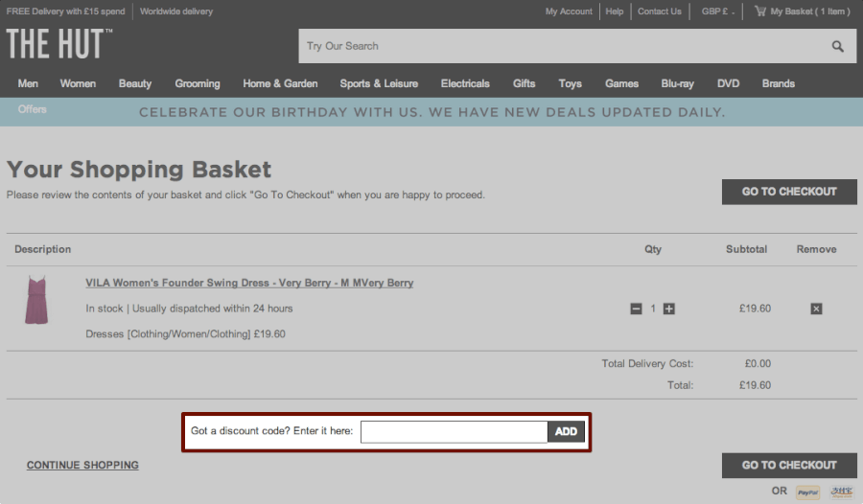Open the Electricals menu
This screenshot has width=863, height=504.
point(465,83)
